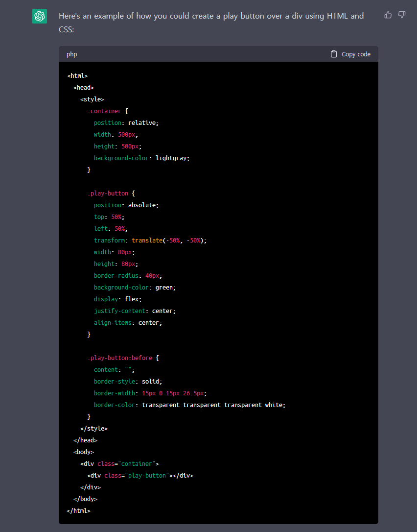Click the closing </html> tag line
This screenshot has height=532, width=417.
[x=79, y=511]
